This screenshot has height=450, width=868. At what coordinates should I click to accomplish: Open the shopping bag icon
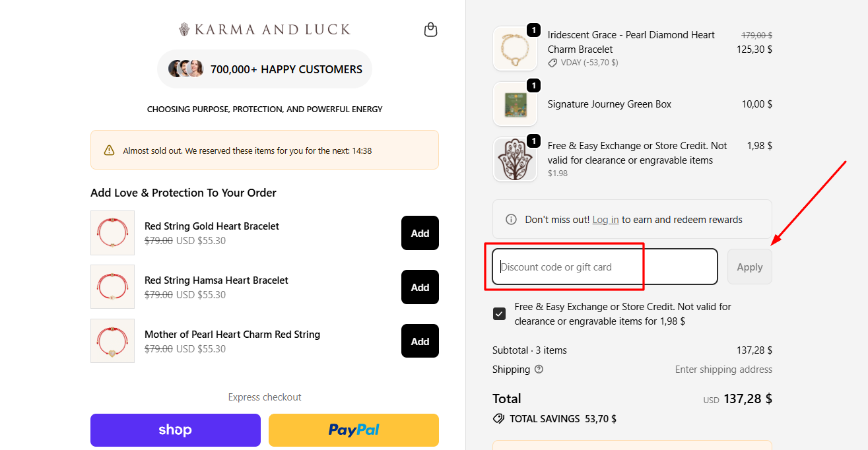(x=430, y=30)
